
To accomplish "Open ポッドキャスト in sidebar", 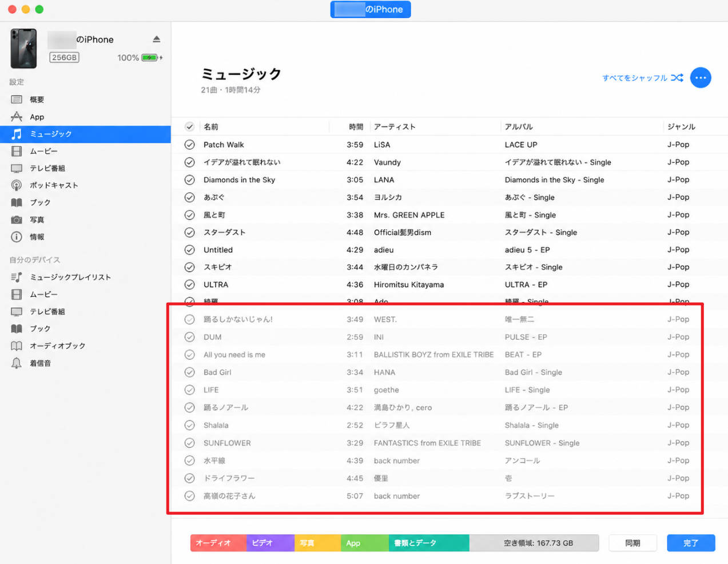I will tap(85, 185).
